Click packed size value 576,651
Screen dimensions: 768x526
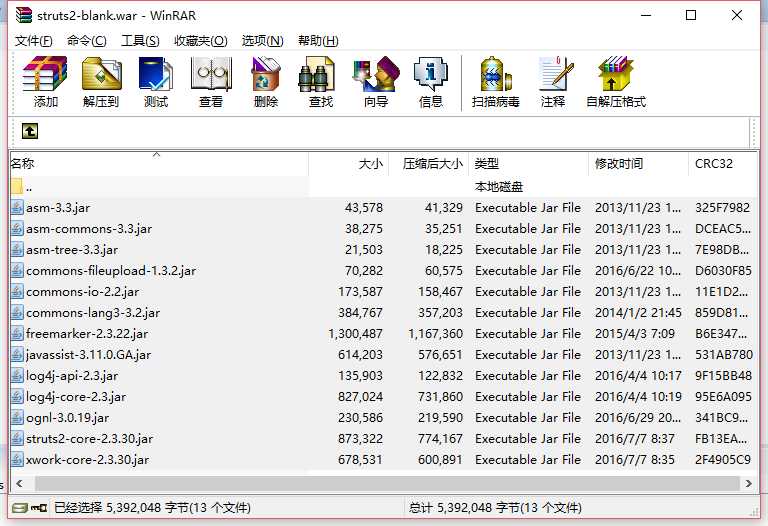[440, 355]
